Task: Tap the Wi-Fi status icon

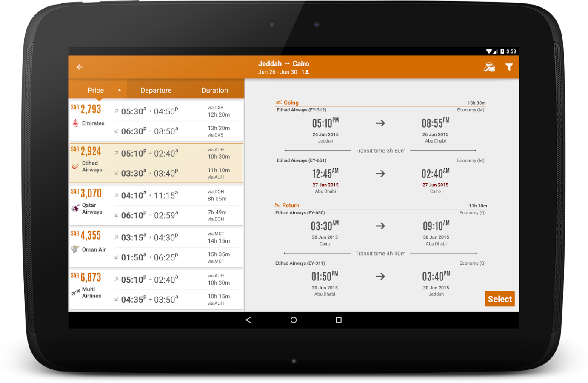Action: 489,51
